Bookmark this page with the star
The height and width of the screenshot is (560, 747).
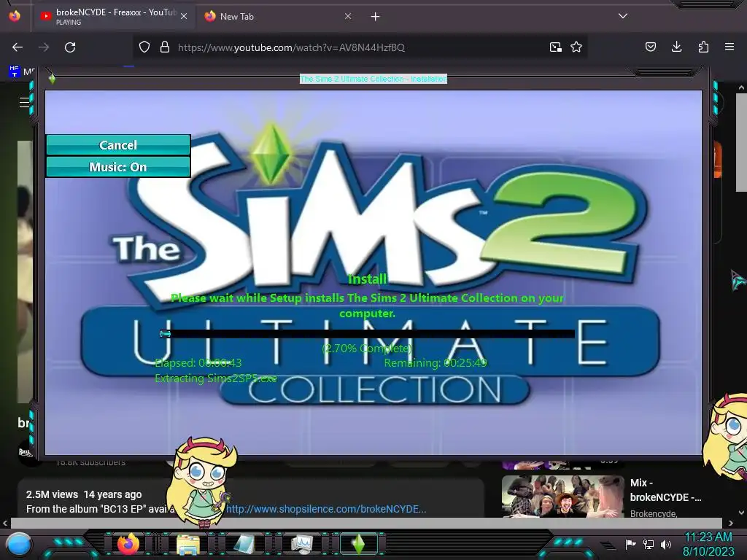[x=576, y=47]
